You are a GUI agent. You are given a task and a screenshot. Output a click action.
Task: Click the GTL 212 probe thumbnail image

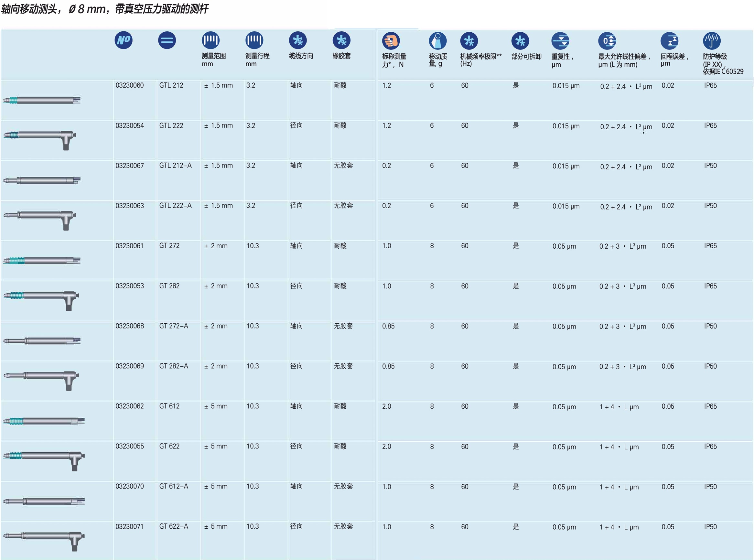point(42,100)
